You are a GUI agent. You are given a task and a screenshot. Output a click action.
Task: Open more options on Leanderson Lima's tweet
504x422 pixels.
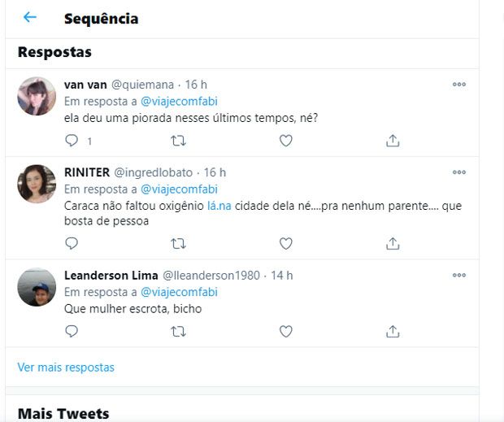tap(459, 276)
